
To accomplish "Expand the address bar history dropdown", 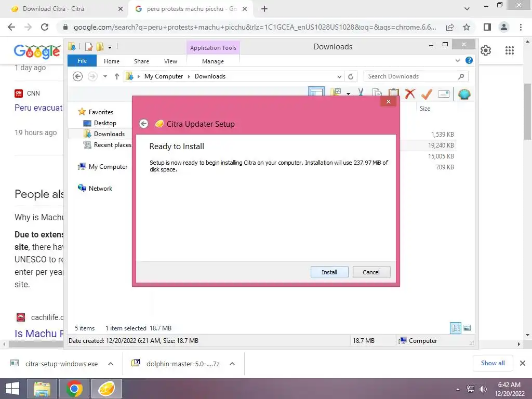I will click(339, 77).
